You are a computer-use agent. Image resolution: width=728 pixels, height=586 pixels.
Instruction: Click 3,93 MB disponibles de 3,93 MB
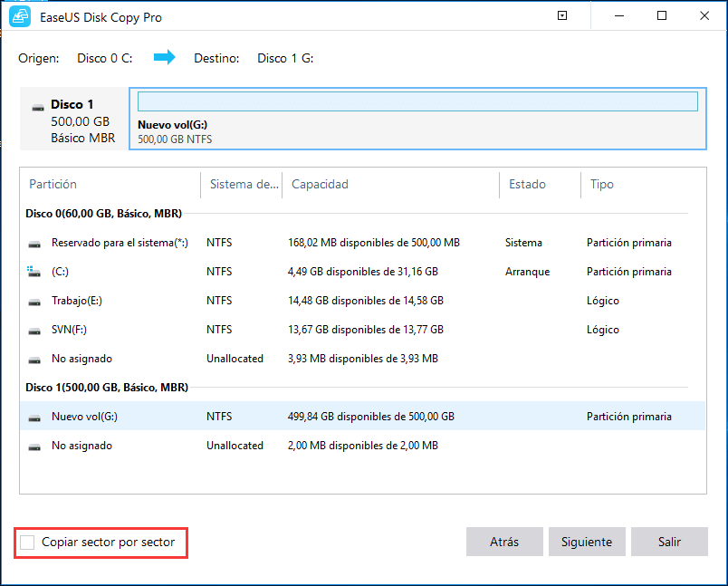tap(362, 359)
